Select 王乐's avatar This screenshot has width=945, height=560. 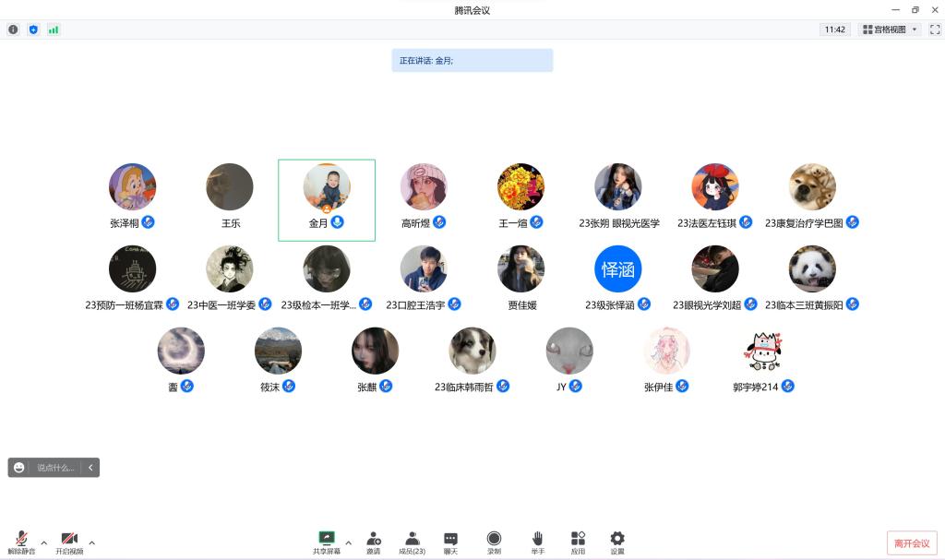coord(230,187)
